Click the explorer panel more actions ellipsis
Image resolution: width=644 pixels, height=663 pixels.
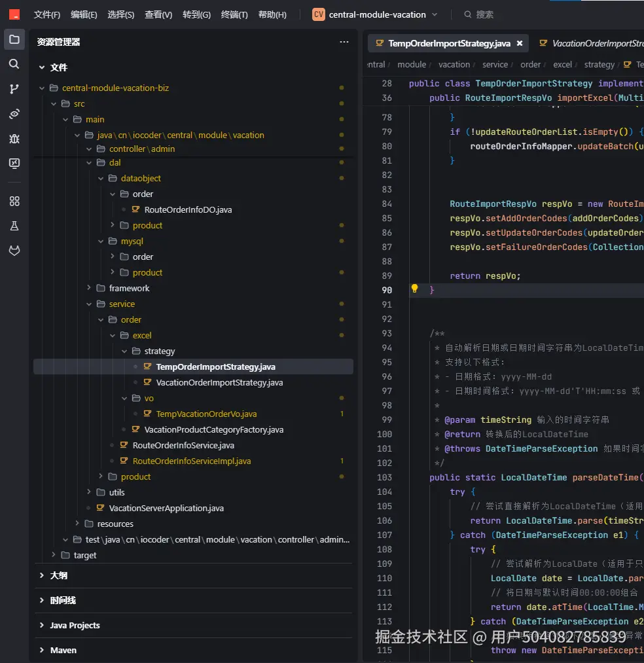(344, 42)
